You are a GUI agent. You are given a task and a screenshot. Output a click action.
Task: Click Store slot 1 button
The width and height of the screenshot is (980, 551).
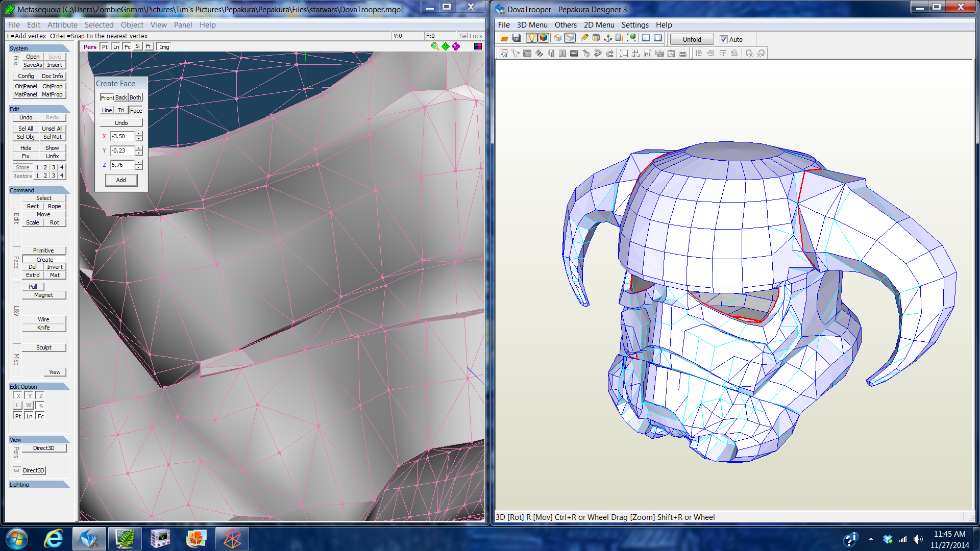coord(37,167)
